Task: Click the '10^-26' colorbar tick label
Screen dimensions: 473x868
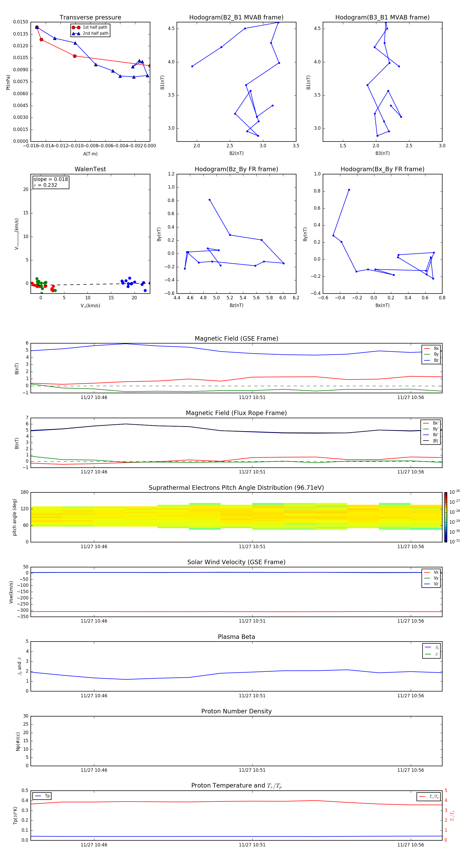Action: click(x=455, y=492)
